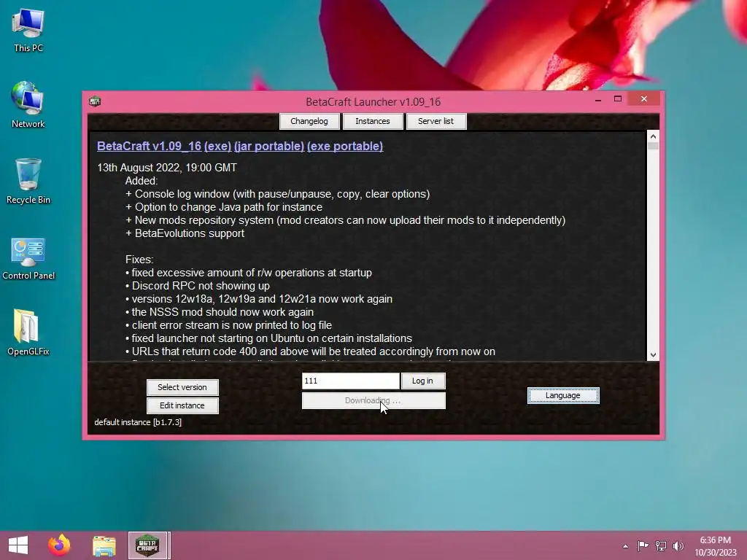747x560 pixels.
Task: Focus the username field containing 111
Action: [350, 381]
